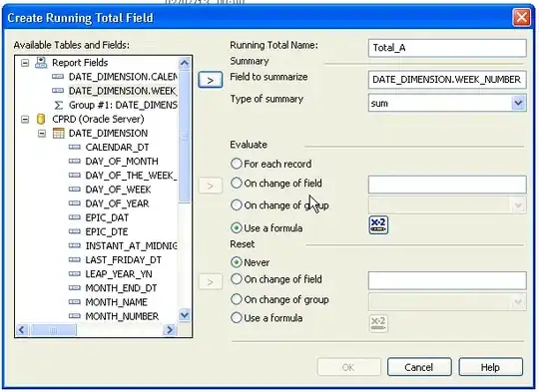Open the Evaluate formula editor button
The height and width of the screenshot is (392, 539).
tap(378, 225)
